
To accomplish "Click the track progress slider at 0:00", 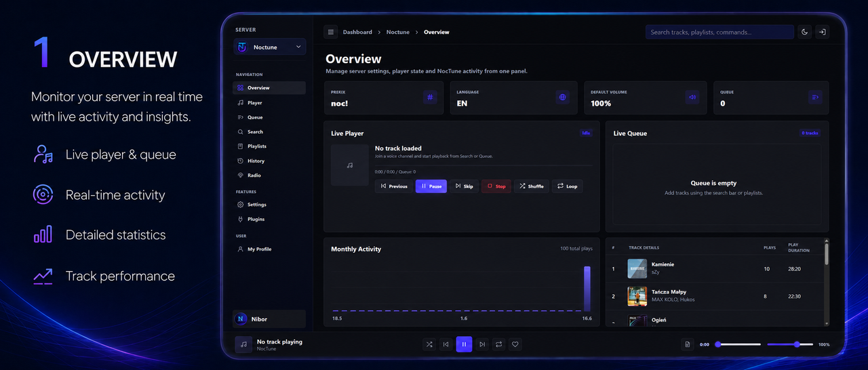I will [x=738, y=344].
